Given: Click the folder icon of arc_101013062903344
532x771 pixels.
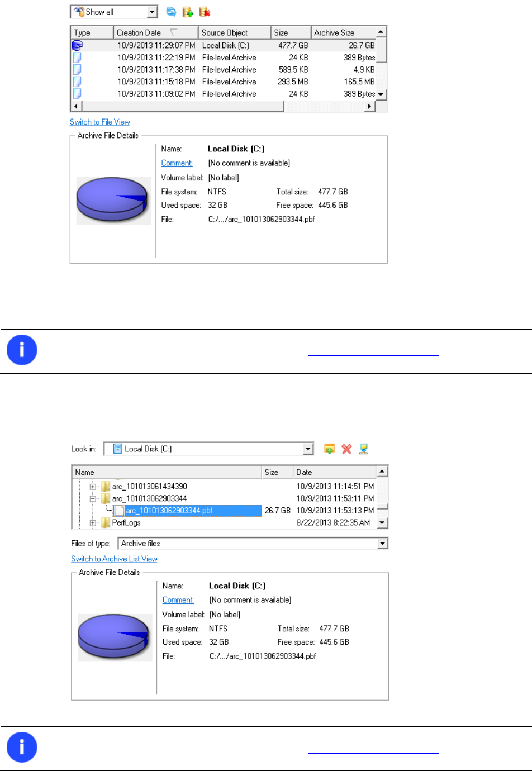Looking at the screenshot, I should [x=106, y=498].
